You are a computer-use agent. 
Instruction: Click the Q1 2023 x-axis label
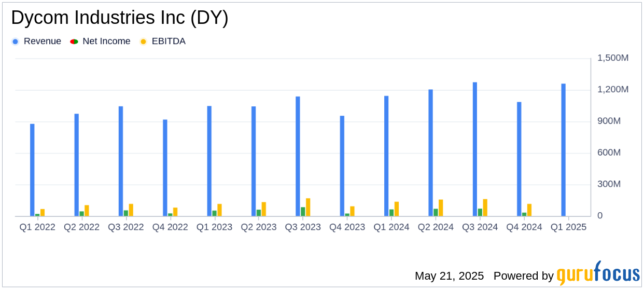click(215, 227)
